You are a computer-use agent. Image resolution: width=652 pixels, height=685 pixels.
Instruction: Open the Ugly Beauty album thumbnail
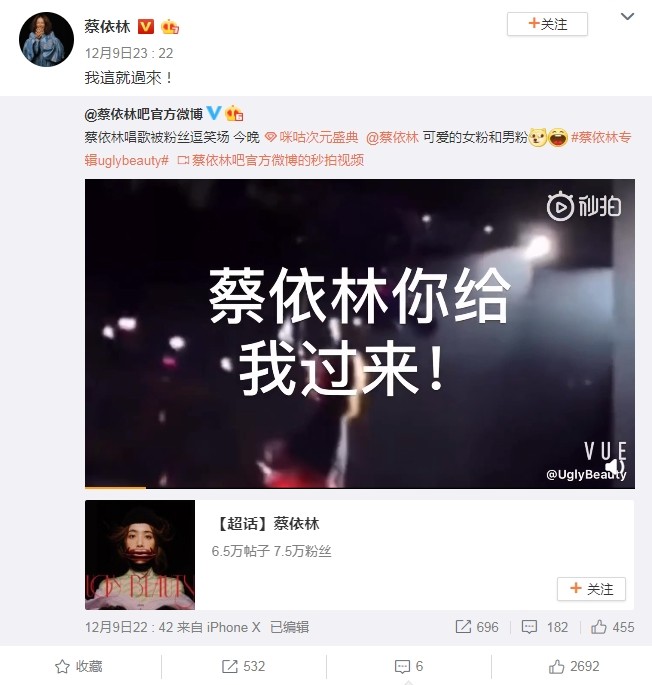point(140,555)
